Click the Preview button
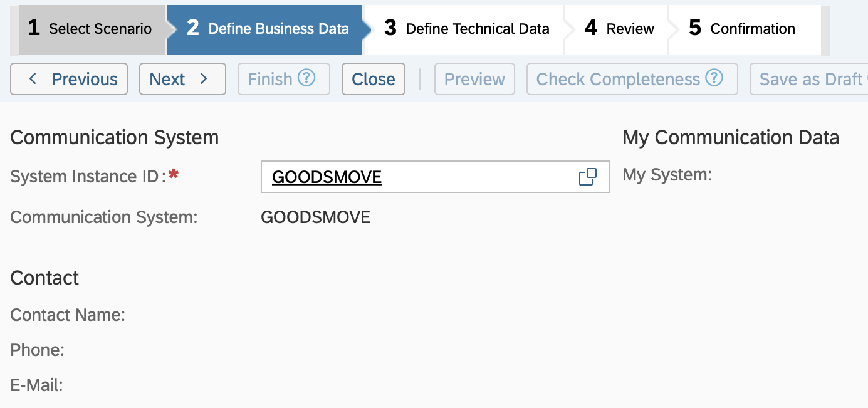This screenshot has width=868, height=408. (474, 79)
